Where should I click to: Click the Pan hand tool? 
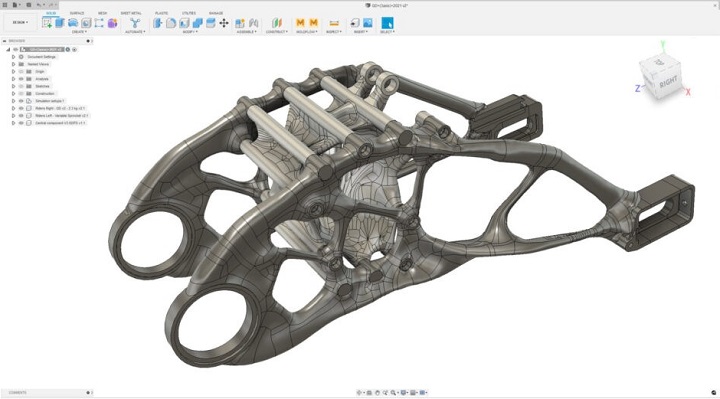[377, 393]
